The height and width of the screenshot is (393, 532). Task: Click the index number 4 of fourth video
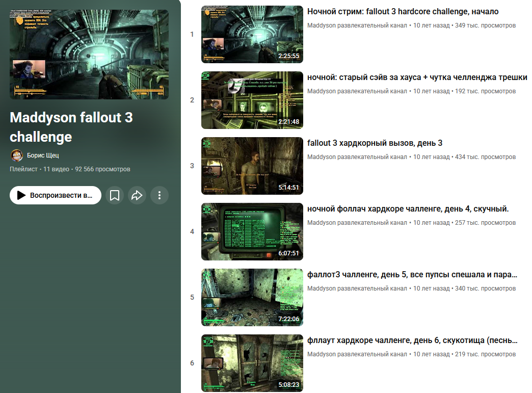pyautogui.click(x=192, y=232)
